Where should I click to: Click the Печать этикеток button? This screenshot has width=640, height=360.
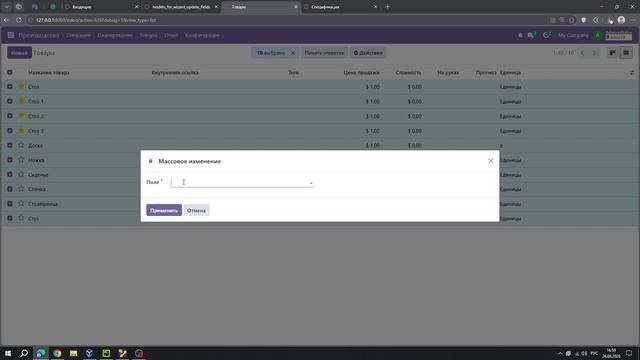324,53
